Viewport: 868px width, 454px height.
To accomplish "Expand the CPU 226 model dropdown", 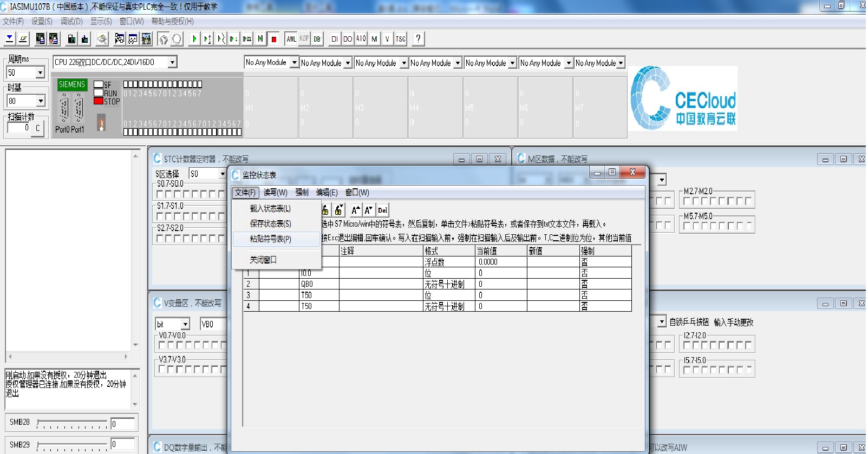I will tap(172, 62).
